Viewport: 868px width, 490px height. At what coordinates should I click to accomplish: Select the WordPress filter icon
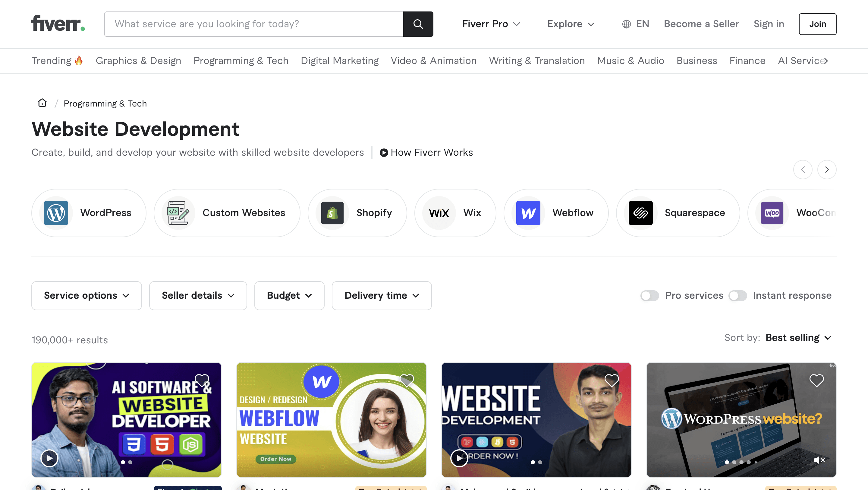coord(56,213)
